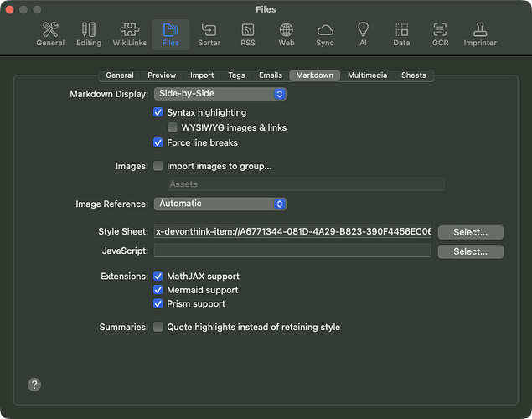Click into the JavaScript path field
Image resolution: width=532 pixels, height=419 pixels.
(x=292, y=251)
